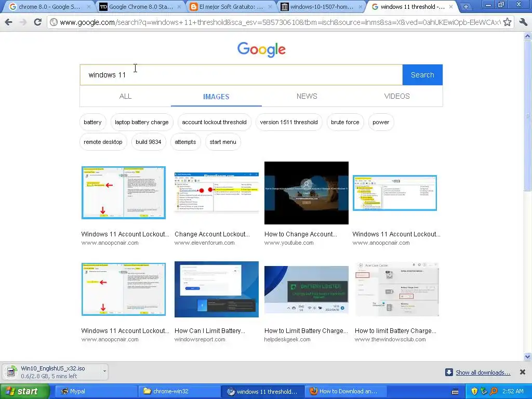Click the keyboard icon in system tray

point(455,392)
